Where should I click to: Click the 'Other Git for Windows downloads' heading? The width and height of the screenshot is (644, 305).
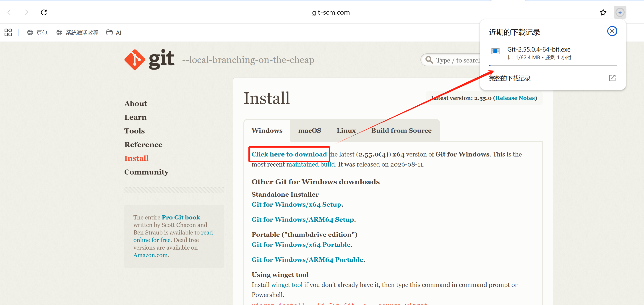coord(315,182)
